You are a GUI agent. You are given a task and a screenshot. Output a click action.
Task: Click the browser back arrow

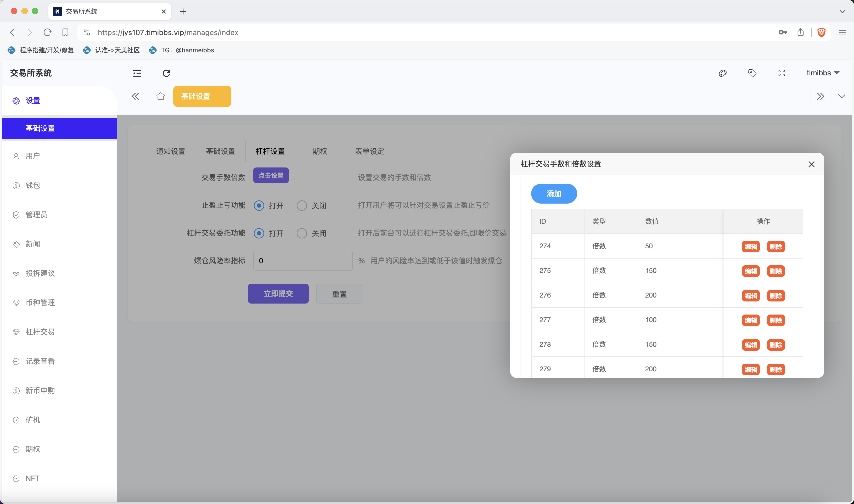[x=12, y=32]
